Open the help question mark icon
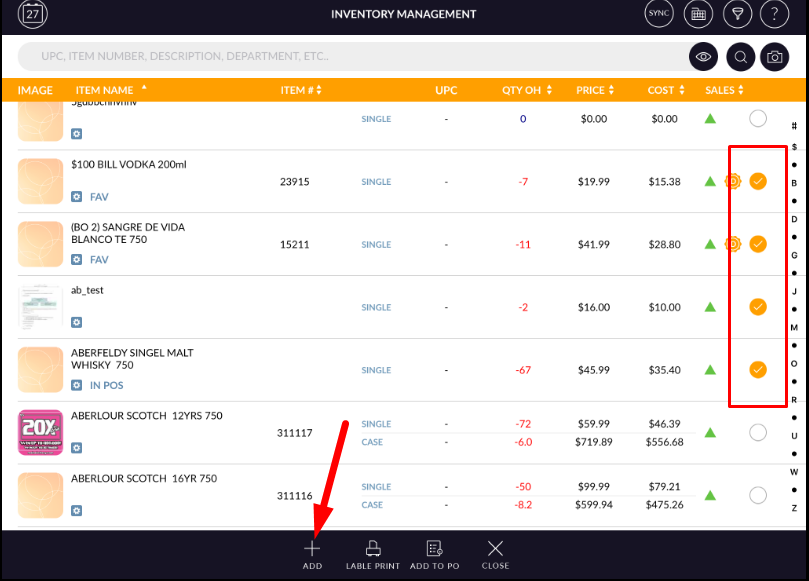 (775, 14)
